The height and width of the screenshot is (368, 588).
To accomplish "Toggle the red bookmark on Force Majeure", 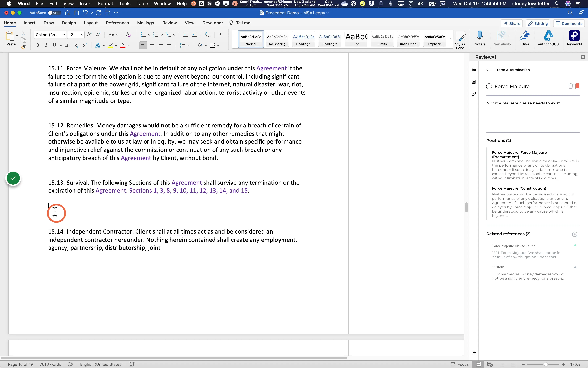I will coord(577,86).
